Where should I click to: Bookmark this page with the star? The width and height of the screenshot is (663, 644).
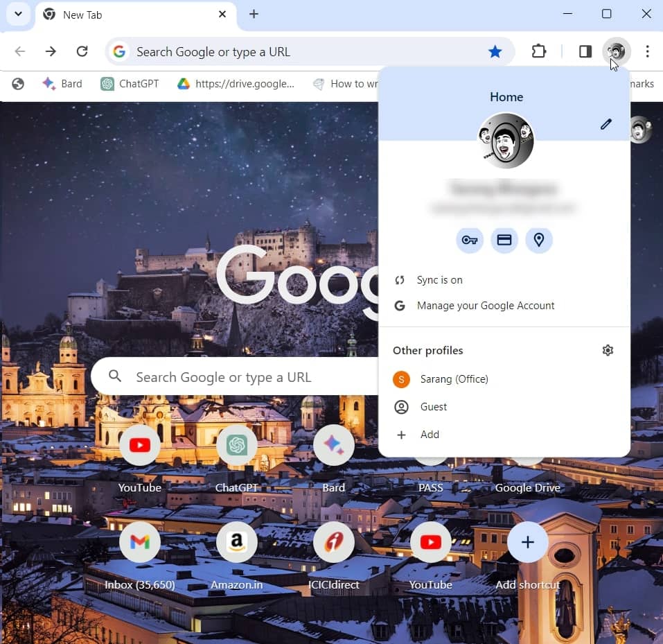pos(495,51)
